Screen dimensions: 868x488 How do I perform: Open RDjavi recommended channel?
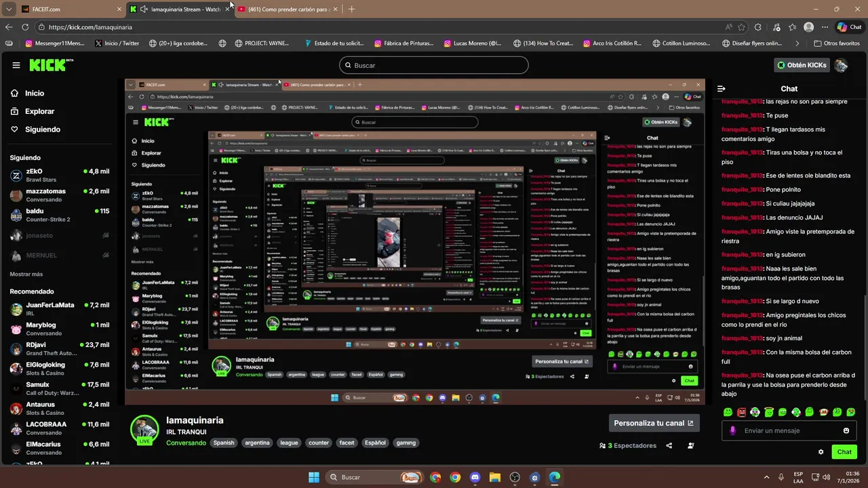60,348
